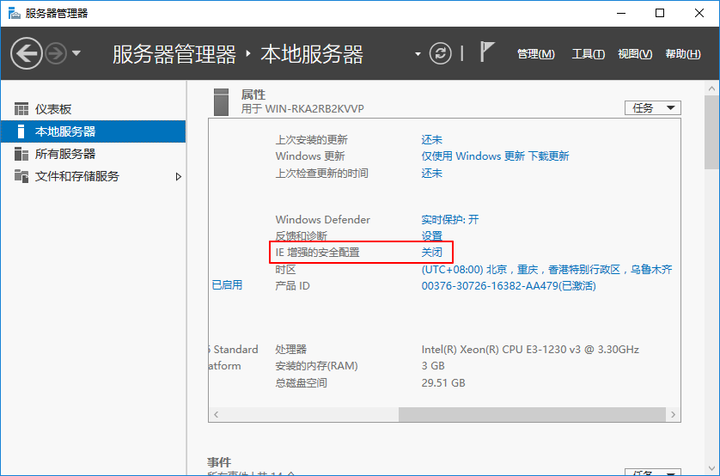
Task: Select 仪表板 in the sidebar
Action: (53, 109)
